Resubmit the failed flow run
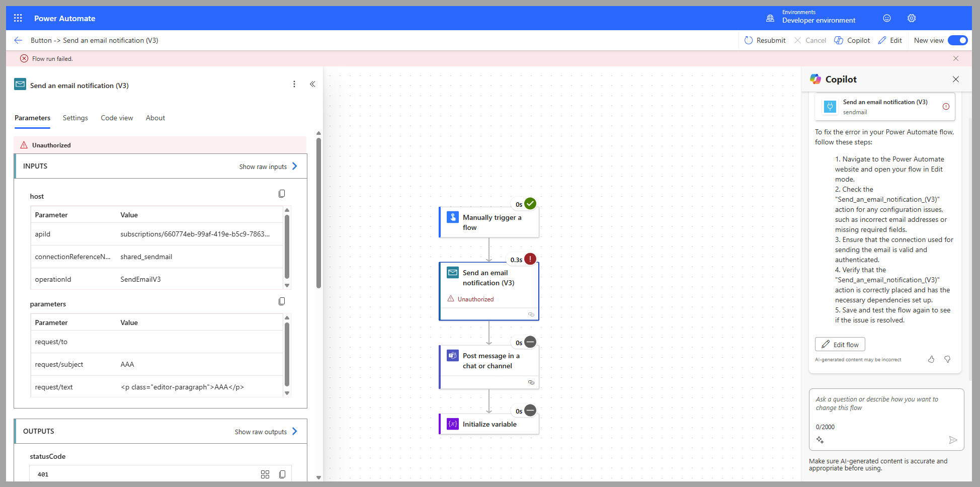 click(x=765, y=40)
